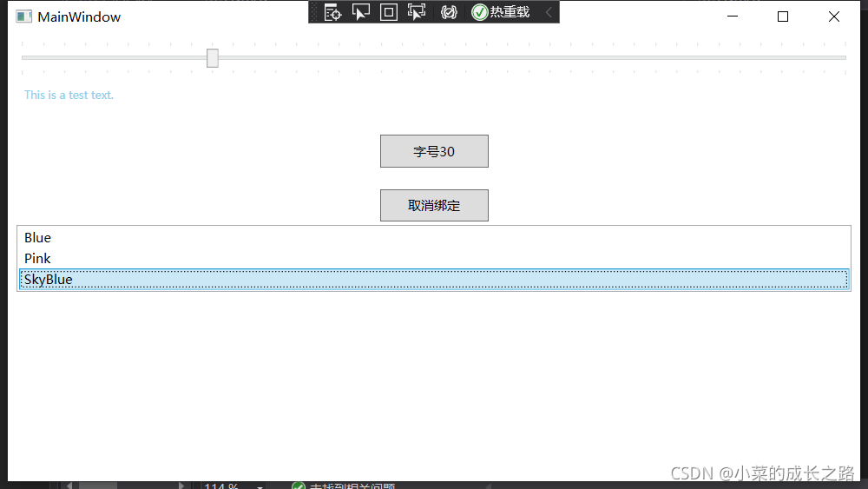
Task: Collapse the debug toolbar with the chevron
Action: 549,12
